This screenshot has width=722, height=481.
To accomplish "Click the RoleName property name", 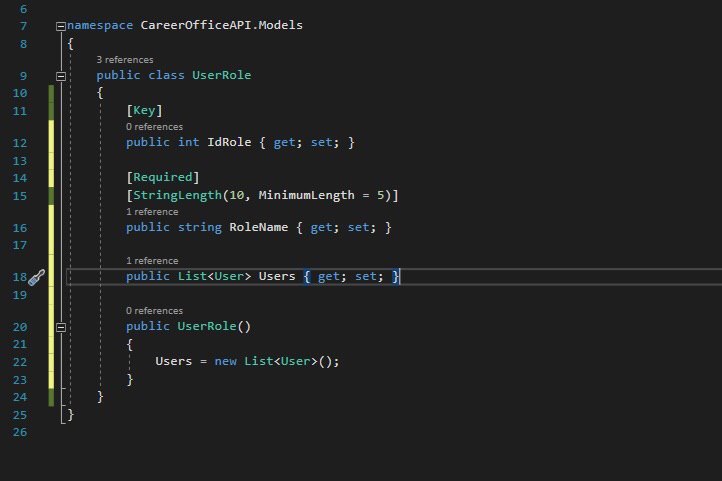I will [x=258, y=227].
